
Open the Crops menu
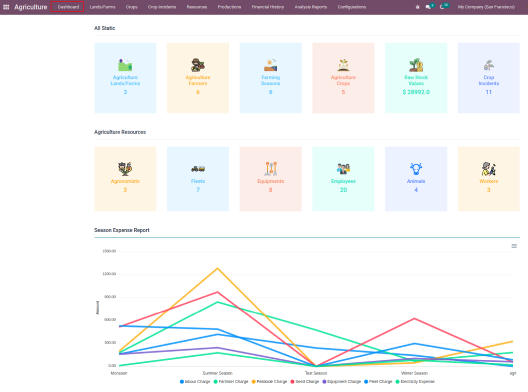(131, 7)
